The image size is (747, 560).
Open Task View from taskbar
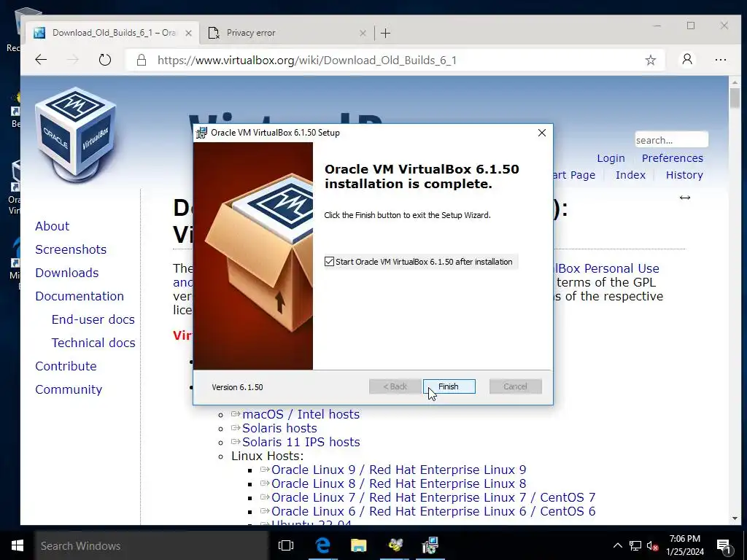(286, 545)
